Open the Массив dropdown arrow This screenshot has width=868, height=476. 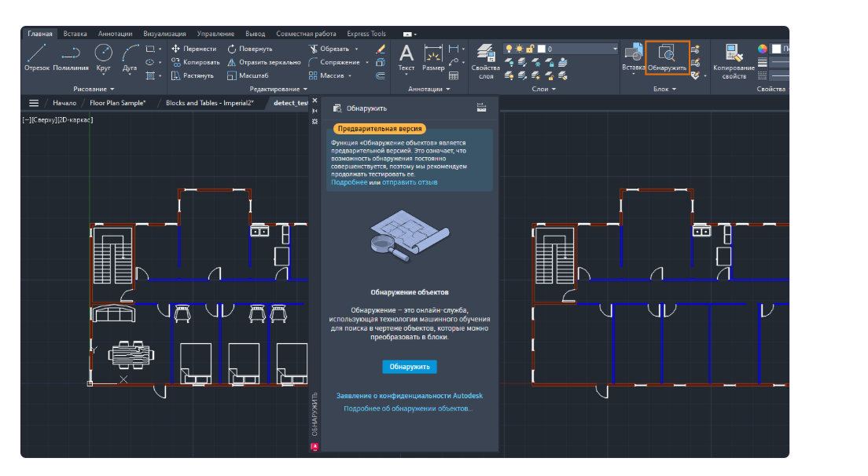pos(350,75)
